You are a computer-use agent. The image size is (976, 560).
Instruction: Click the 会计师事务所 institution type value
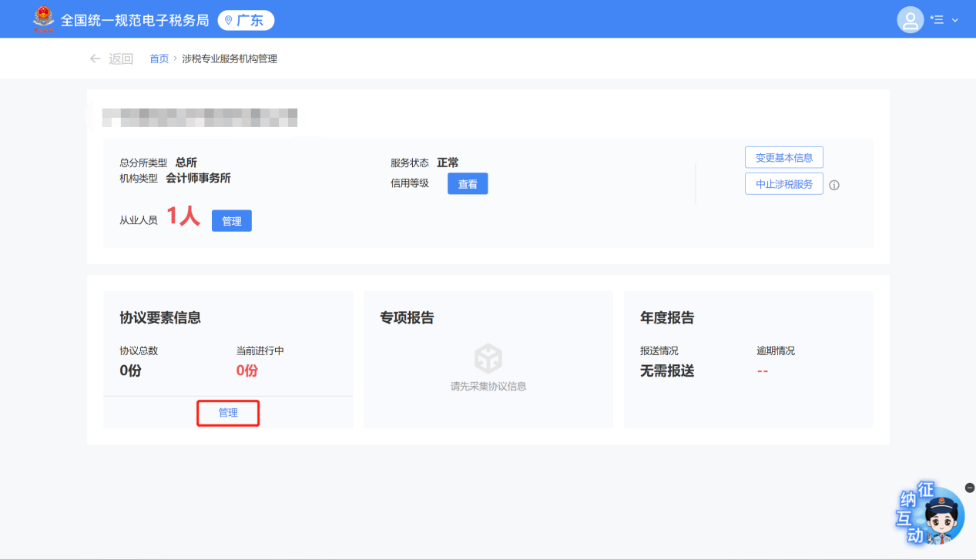point(198,178)
